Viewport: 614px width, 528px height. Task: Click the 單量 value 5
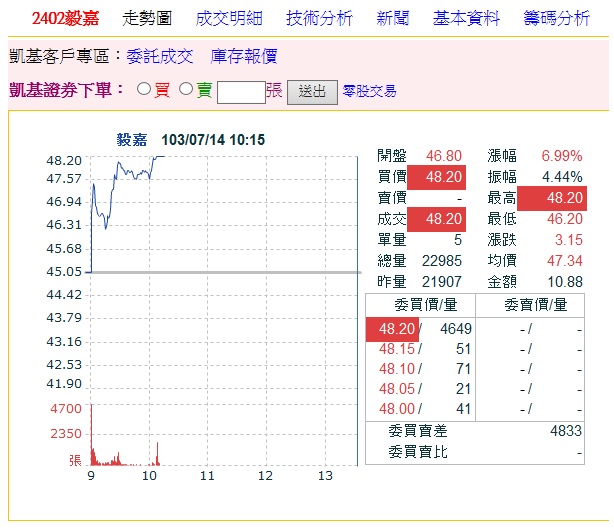(x=458, y=240)
